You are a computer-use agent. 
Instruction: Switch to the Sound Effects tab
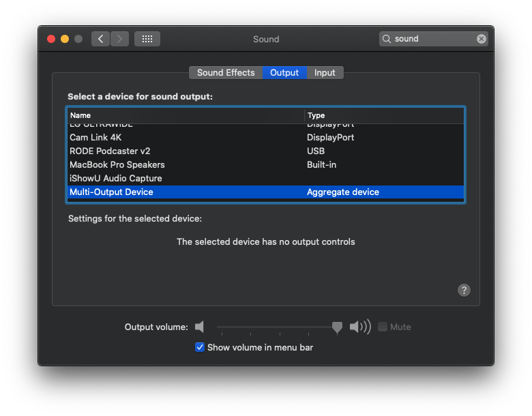226,72
